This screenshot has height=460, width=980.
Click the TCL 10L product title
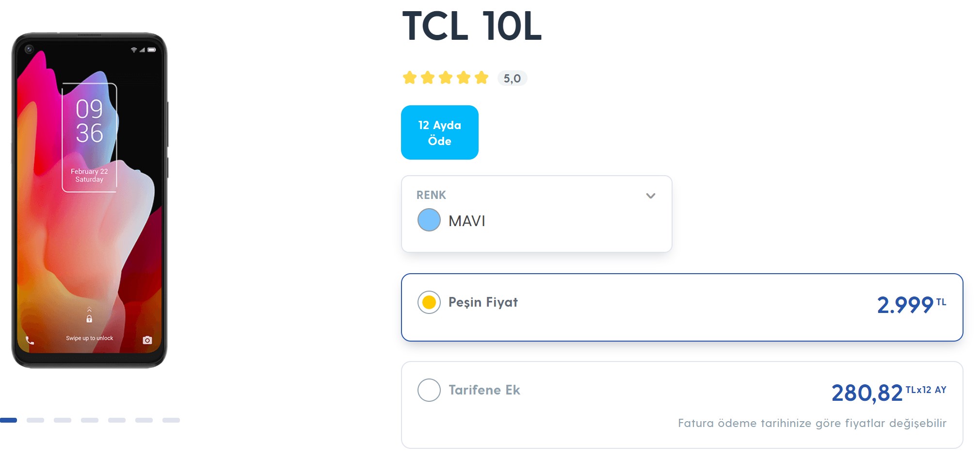coord(471,26)
